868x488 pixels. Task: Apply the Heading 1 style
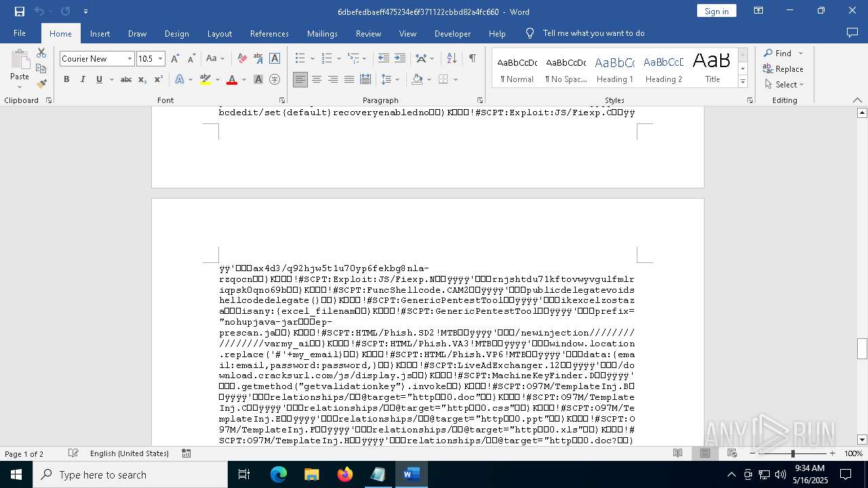tap(614, 69)
